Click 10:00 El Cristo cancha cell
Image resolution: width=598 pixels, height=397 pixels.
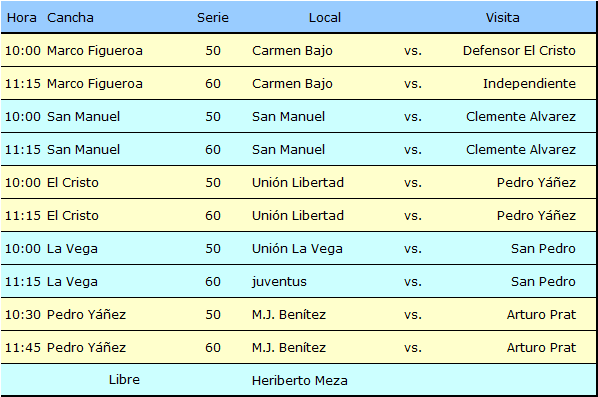[x=72, y=182]
